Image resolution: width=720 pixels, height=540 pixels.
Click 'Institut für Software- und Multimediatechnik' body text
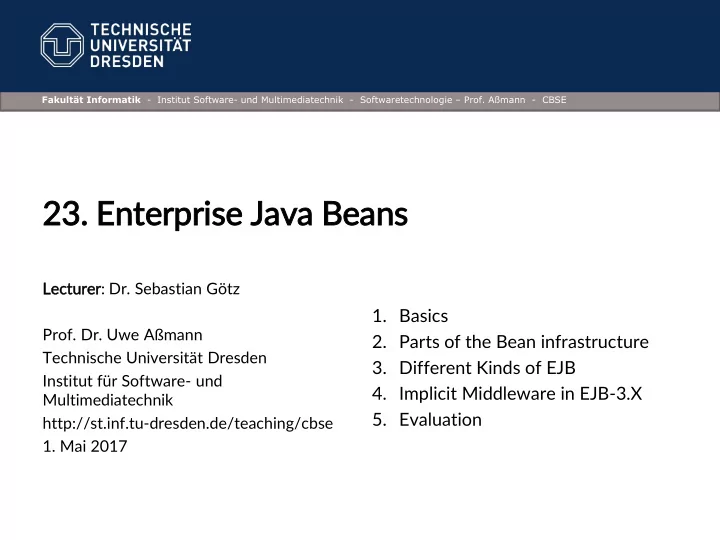132,390
